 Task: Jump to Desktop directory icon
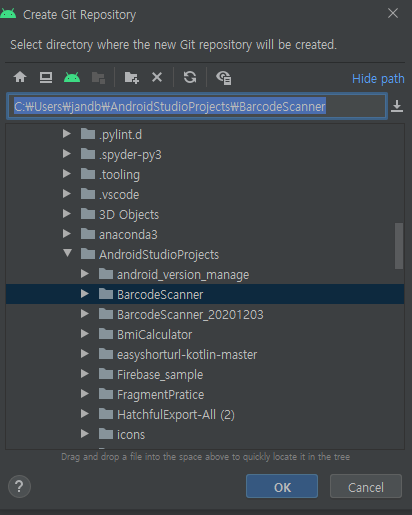point(46,77)
